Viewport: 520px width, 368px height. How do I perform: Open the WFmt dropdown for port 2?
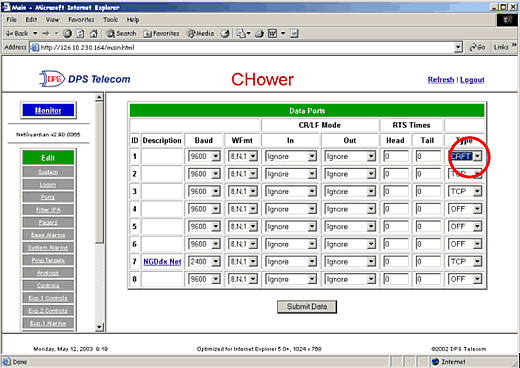[253, 174]
